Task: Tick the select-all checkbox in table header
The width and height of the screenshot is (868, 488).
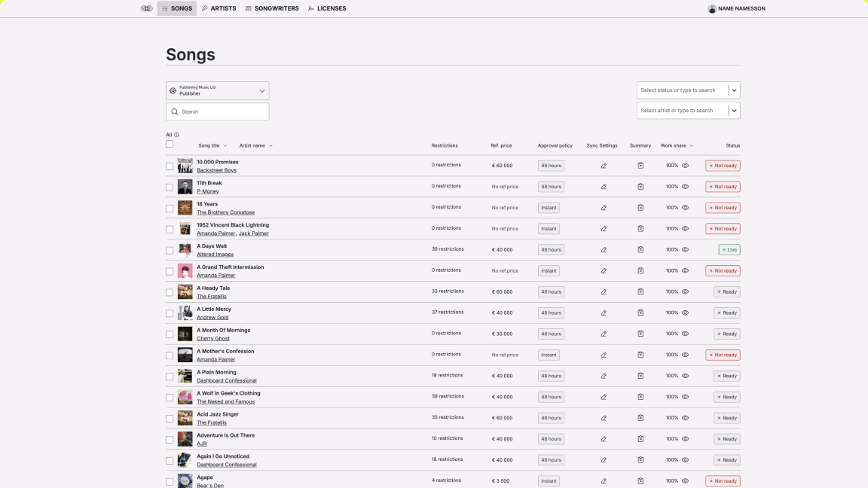Action: pos(170,145)
